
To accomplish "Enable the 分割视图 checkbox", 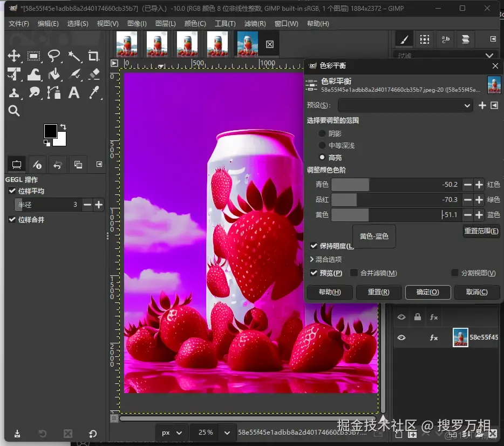I will 455,273.
